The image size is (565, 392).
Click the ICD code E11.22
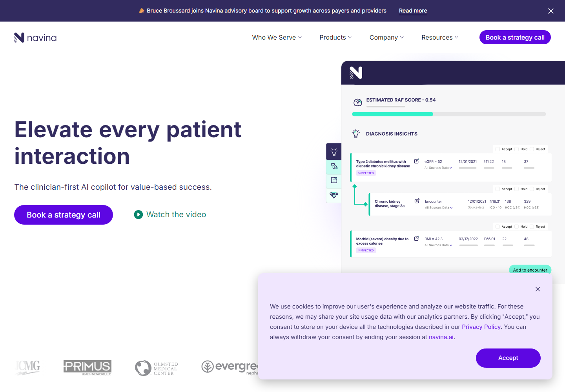488,162
